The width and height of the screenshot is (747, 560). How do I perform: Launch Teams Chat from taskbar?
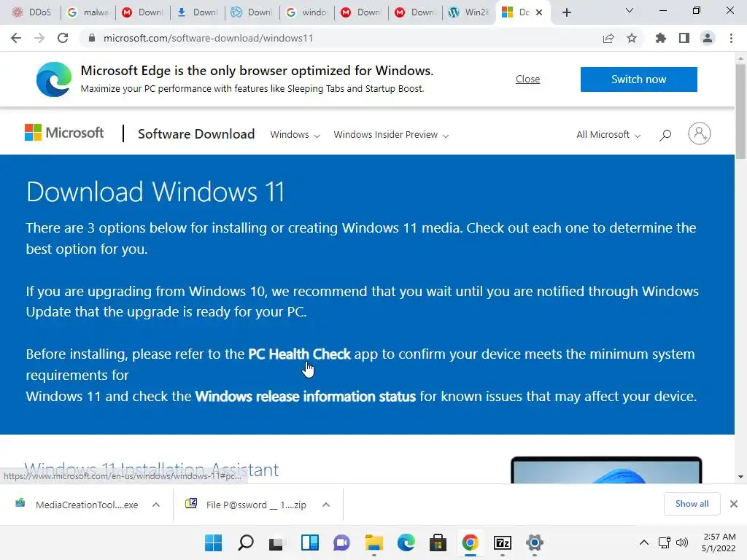(x=341, y=542)
